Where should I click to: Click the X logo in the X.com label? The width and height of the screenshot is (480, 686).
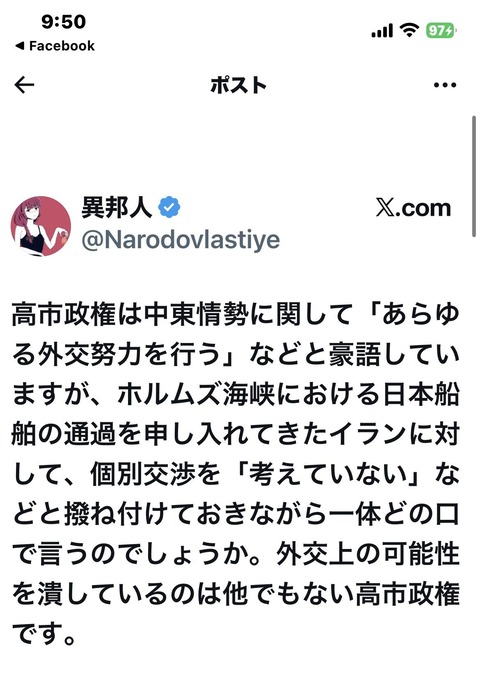pyautogui.click(x=385, y=207)
